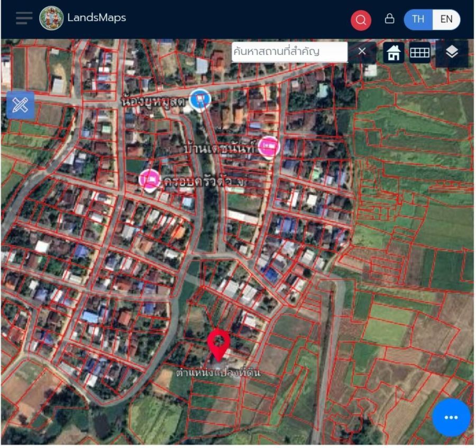Image resolution: width=476 pixels, height=448 pixels.
Task: Open the map layers panel
Action: pyautogui.click(x=451, y=52)
